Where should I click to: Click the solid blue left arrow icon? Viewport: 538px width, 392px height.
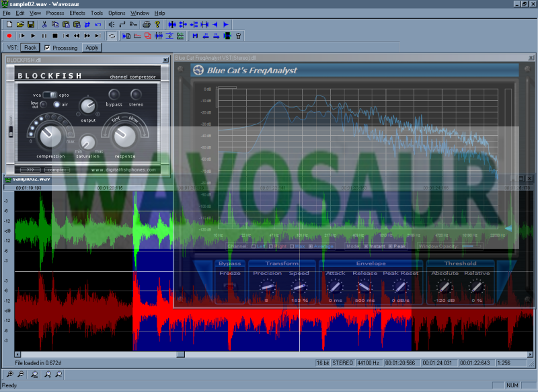coord(215,24)
